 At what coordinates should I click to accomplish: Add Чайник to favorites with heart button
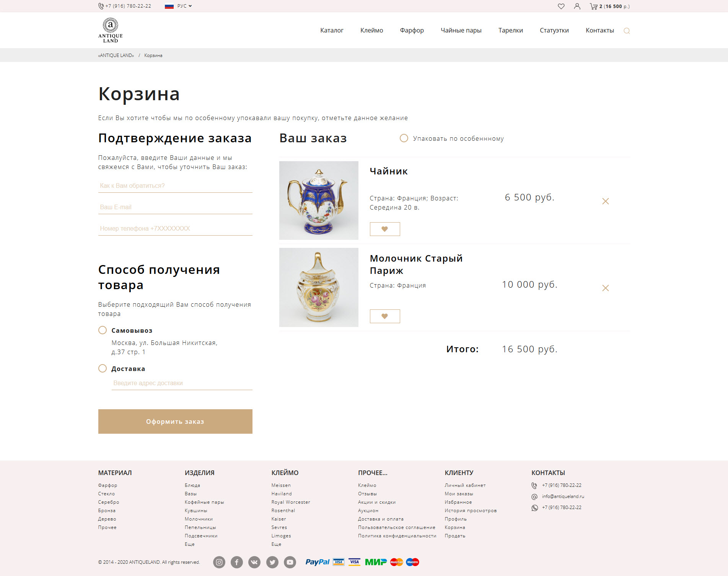385,229
